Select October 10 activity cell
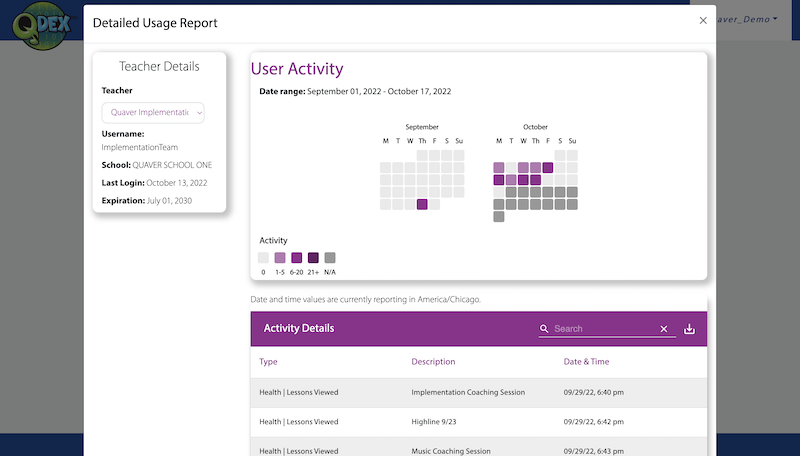Screen dimensions: 800x456 pos(498,180)
